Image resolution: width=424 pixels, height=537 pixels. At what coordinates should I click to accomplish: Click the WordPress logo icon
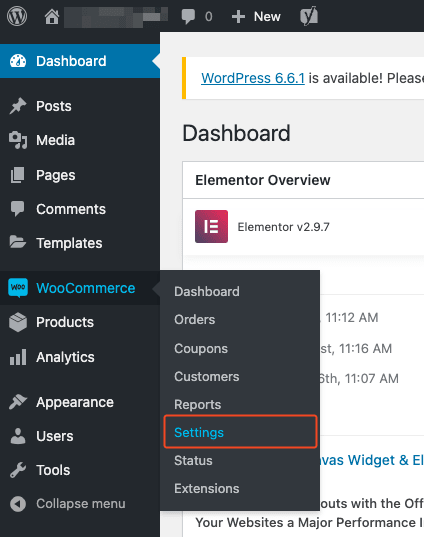point(17,16)
